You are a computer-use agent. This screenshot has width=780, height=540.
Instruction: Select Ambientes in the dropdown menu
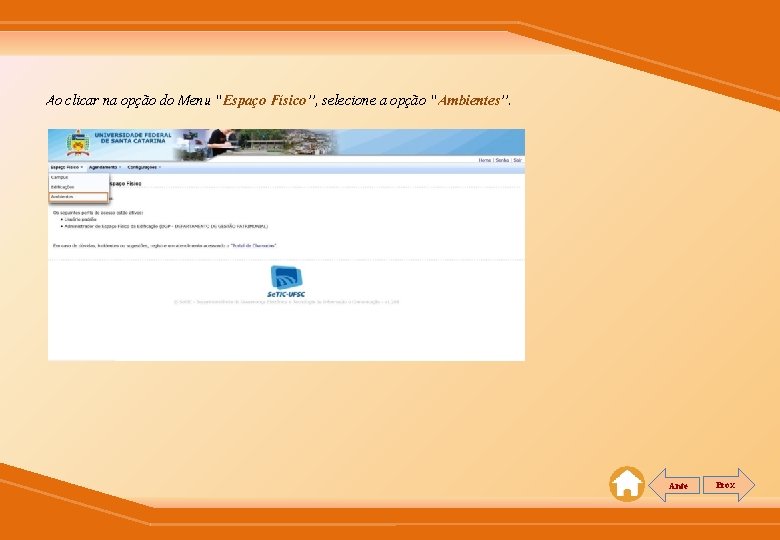pyautogui.click(x=79, y=197)
